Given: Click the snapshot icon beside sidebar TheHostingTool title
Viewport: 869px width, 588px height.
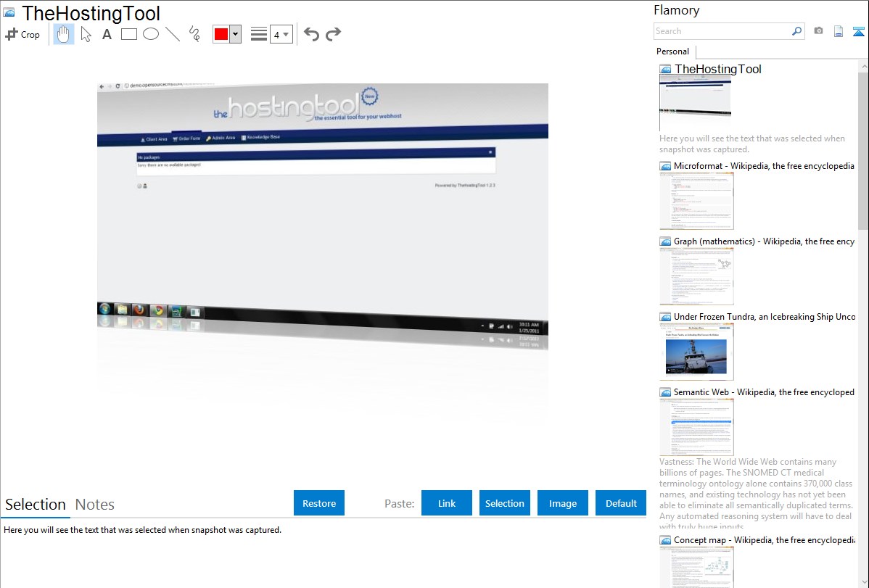Looking at the screenshot, I should click(665, 70).
